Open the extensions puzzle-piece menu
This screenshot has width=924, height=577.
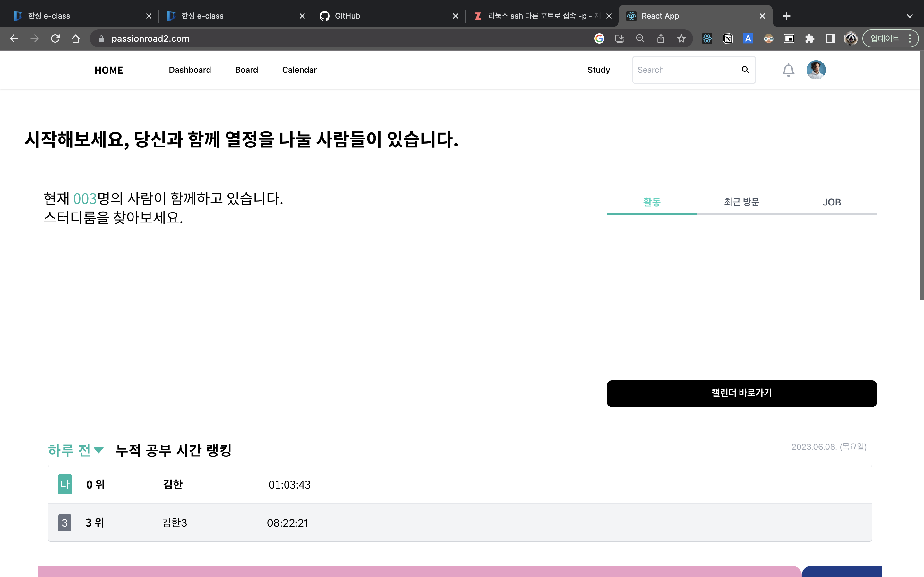(x=809, y=38)
